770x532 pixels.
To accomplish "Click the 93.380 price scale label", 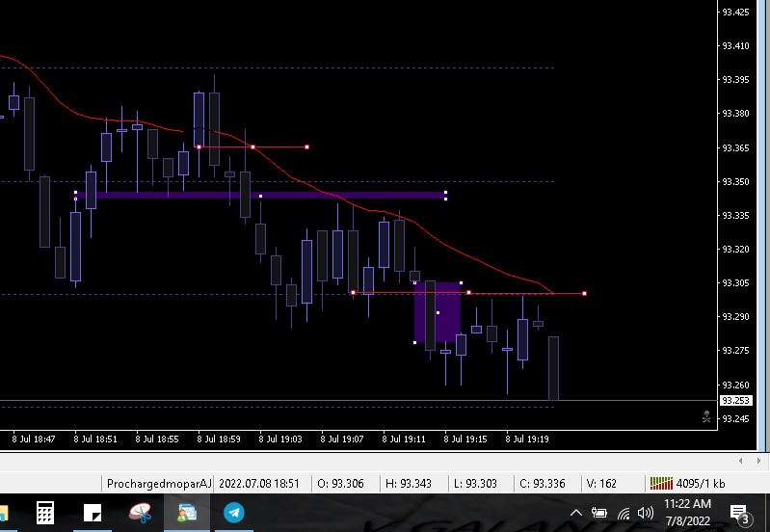I will [735, 113].
